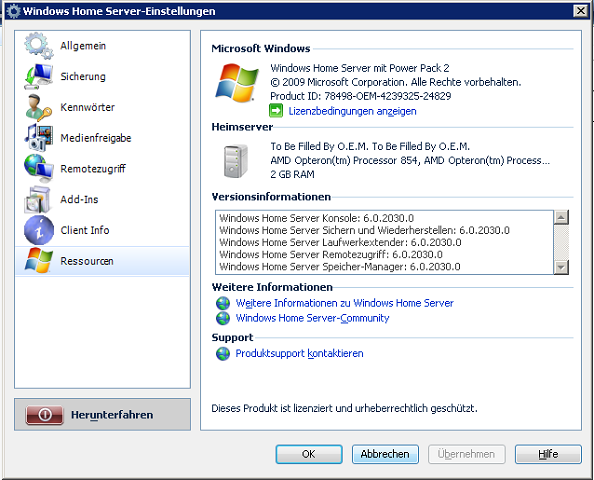Open Lizenzbedingungen anzeigen link

[x=352, y=111]
